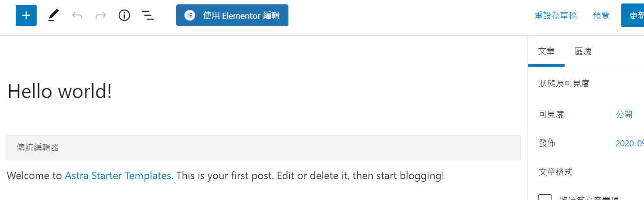Open the 預覽 preview option
644x200 pixels.
(601, 16)
